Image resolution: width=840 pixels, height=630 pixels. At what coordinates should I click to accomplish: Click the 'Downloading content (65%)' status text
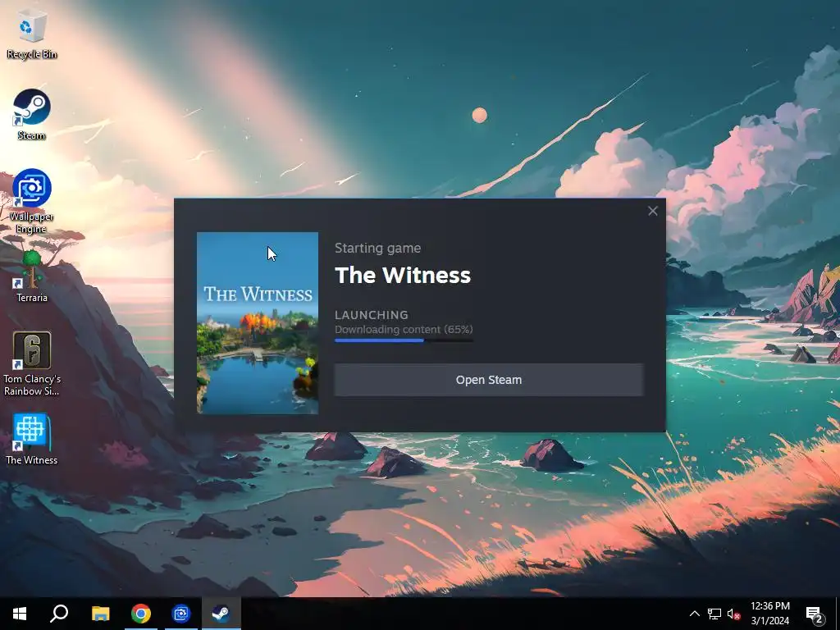pos(404,329)
